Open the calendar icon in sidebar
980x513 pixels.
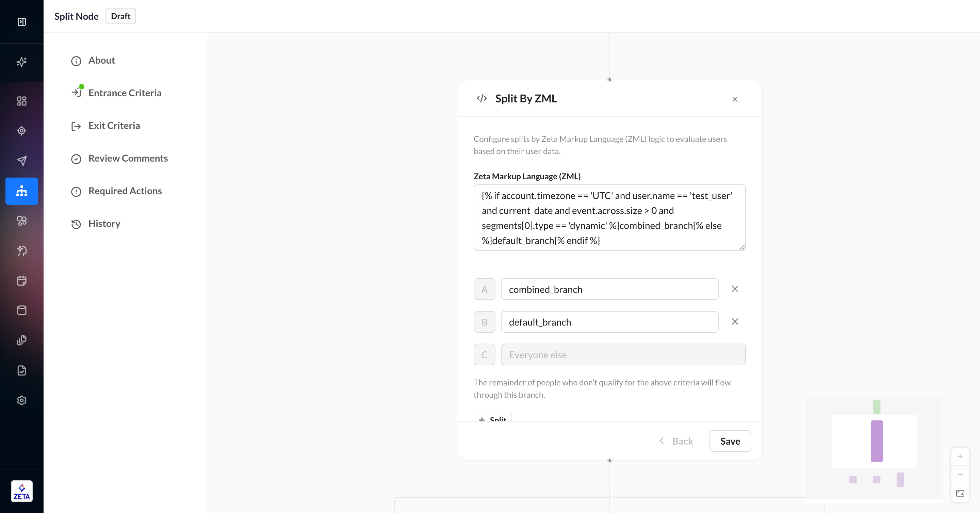pos(22,281)
